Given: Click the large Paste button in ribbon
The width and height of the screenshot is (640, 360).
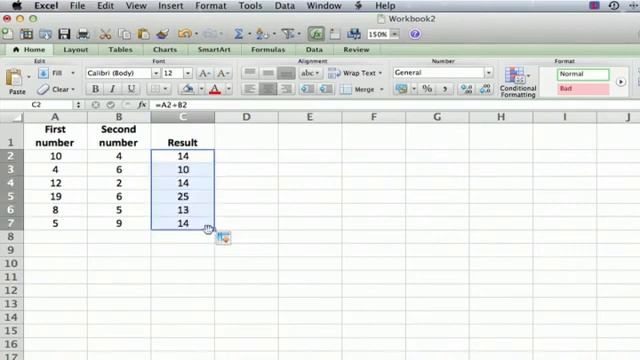Looking at the screenshot, I should pyautogui.click(x=14, y=81).
